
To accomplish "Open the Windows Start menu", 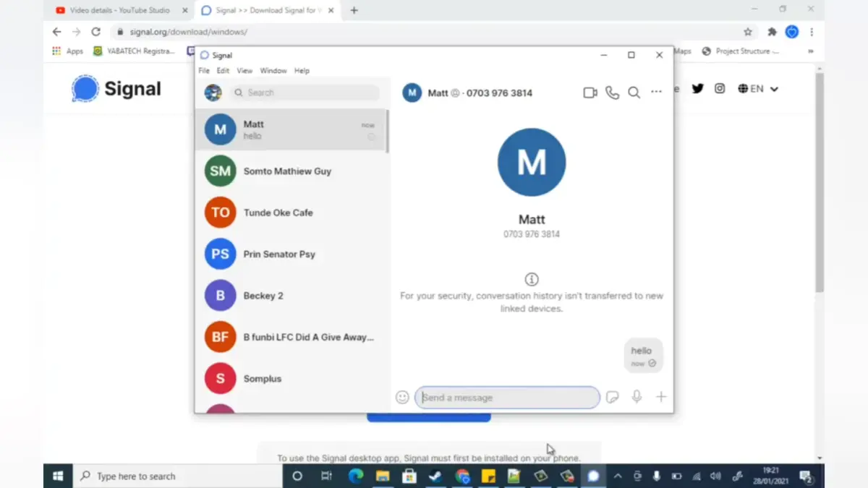I will point(58,476).
